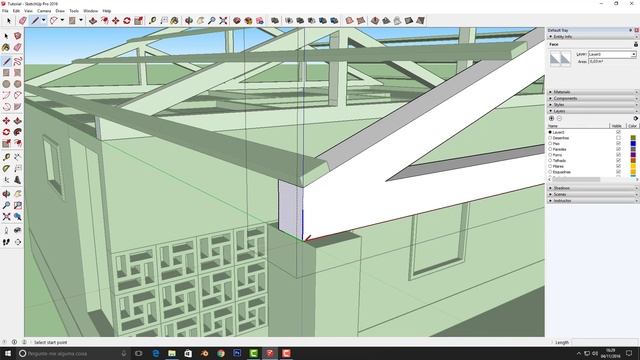
Task: Collapse the Layers panel
Action: [593, 111]
